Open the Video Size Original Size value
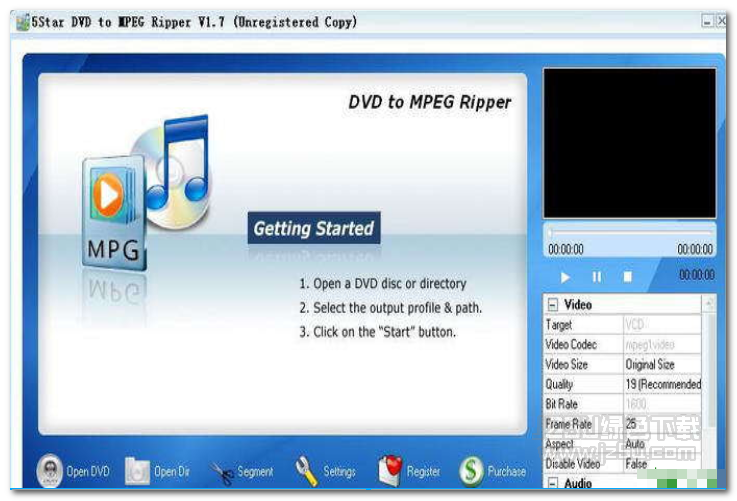The image size is (737, 501). 662,364
